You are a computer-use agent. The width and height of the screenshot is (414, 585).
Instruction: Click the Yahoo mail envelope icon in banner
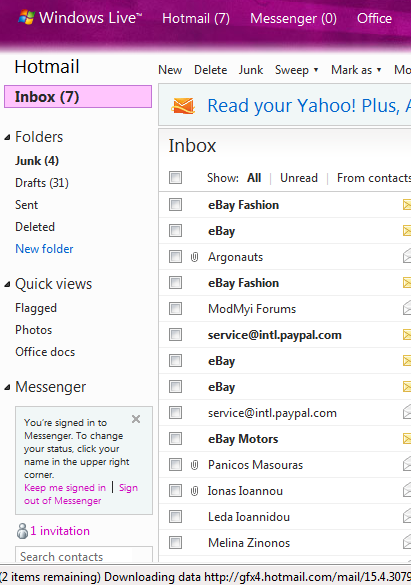(183, 106)
